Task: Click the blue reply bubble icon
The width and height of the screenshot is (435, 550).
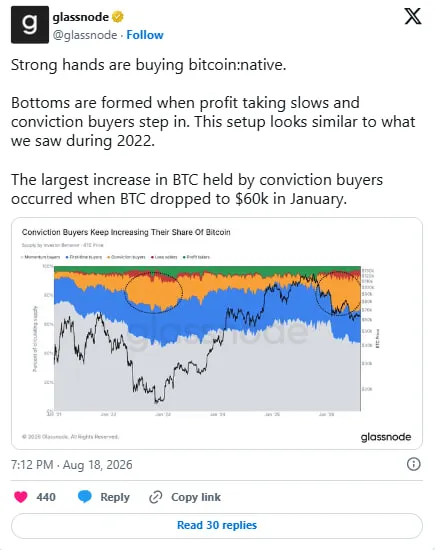Action: click(85, 497)
